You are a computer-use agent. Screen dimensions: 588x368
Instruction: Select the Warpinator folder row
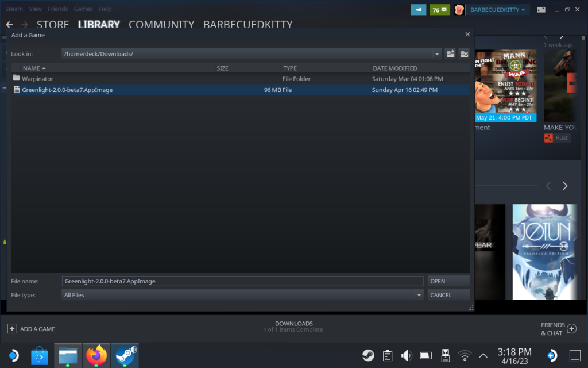[241, 78]
